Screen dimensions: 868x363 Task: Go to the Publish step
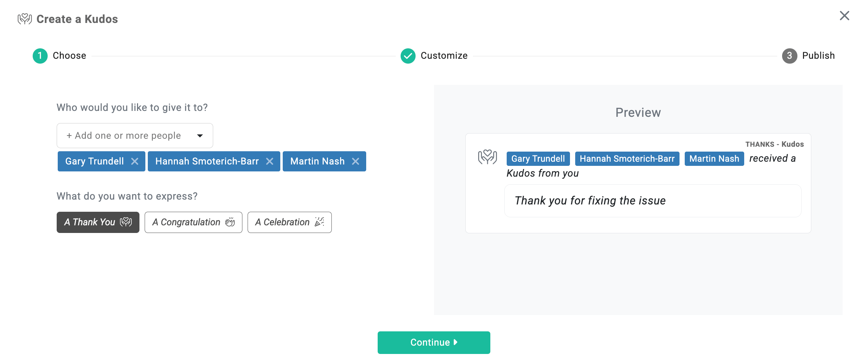(818, 56)
